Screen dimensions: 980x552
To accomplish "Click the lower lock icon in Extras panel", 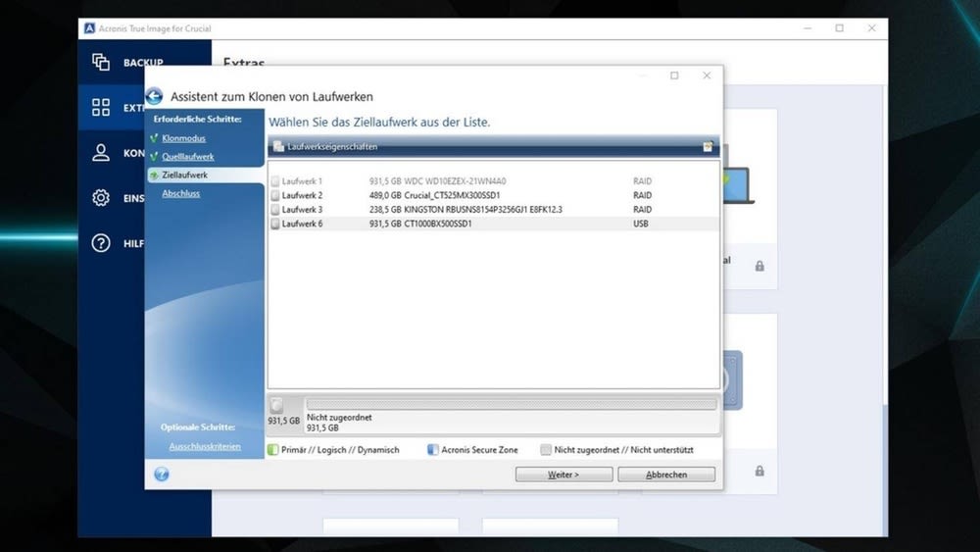I will [759, 471].
